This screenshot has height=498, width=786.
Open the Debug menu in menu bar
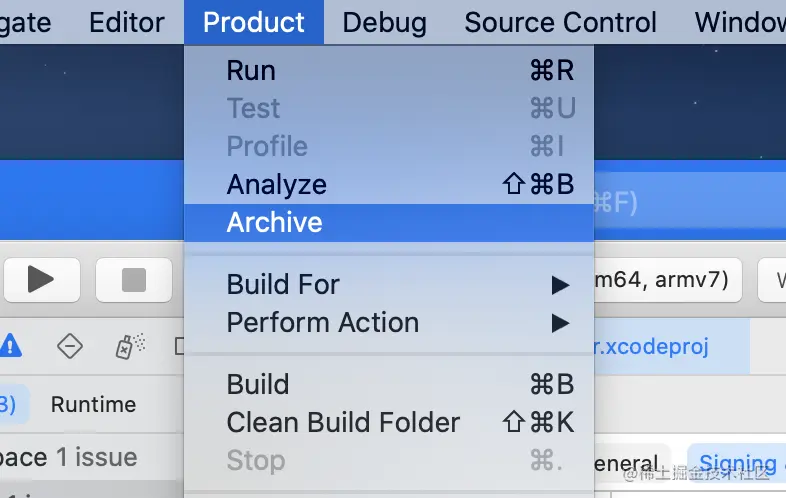pos(384,22)
